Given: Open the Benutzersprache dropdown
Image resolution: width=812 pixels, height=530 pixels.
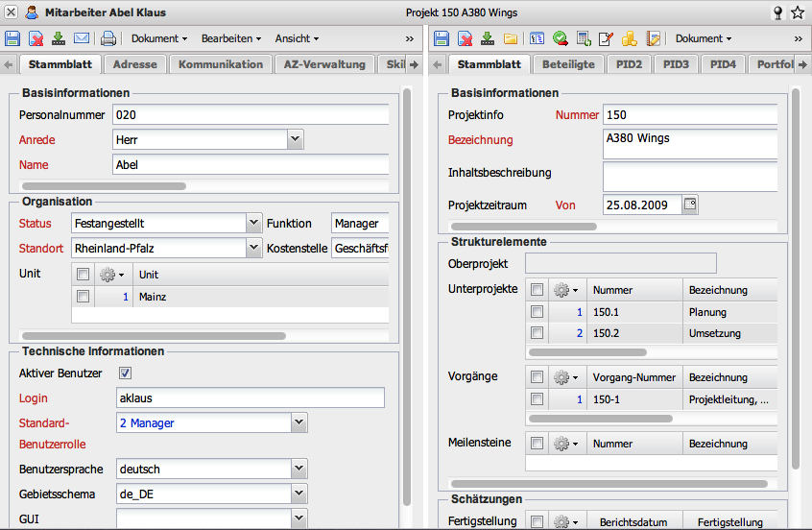Looking at the screenshot, I should (299, 469).
